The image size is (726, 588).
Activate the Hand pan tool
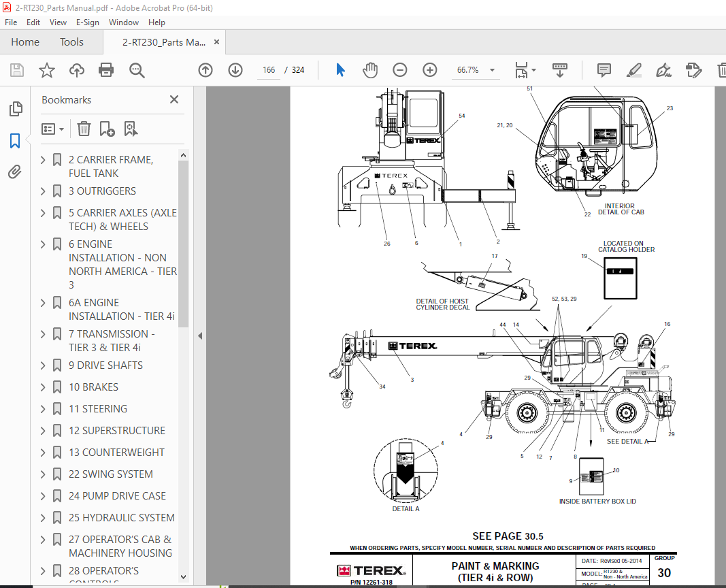coord(369,70)
